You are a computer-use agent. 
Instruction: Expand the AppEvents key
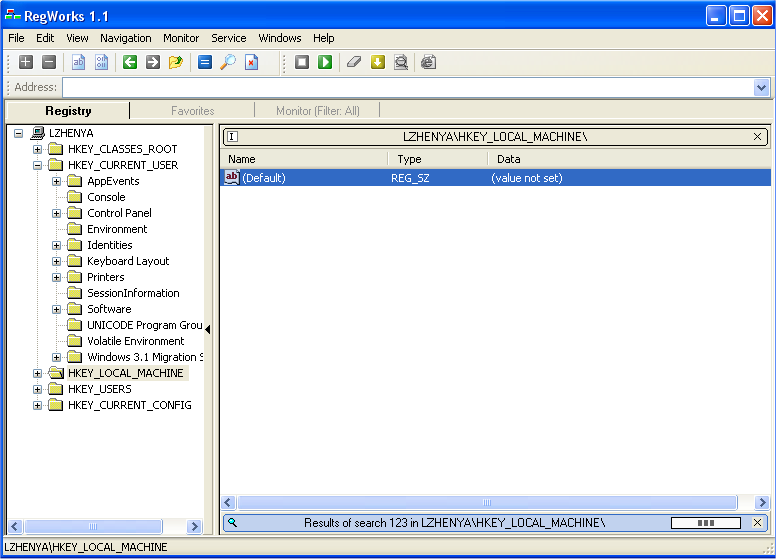click(x=56, y=181)
